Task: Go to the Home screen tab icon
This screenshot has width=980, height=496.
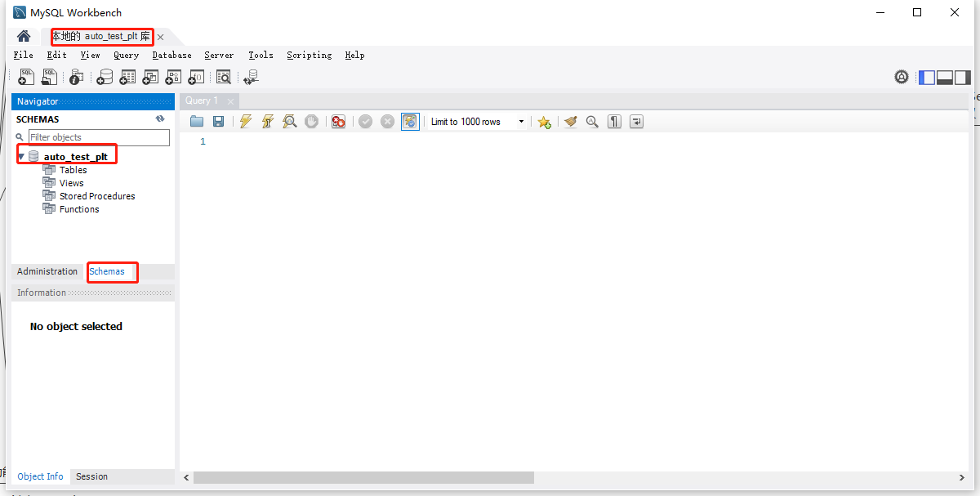Action: pos(24,37)
